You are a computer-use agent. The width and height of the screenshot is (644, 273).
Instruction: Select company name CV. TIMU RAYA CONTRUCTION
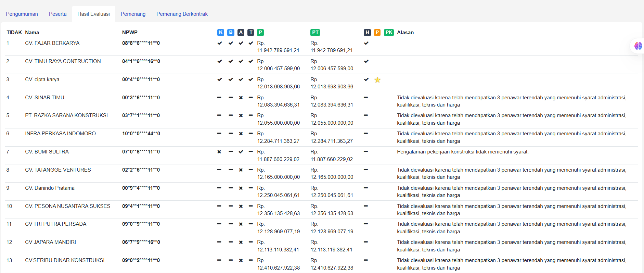(x=63, y=61)
